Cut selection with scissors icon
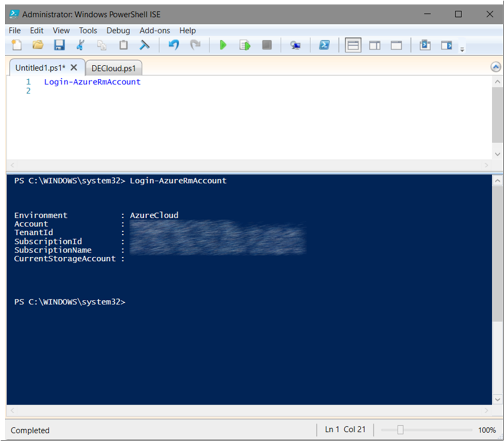504x441 pixels. coord(80,45)
